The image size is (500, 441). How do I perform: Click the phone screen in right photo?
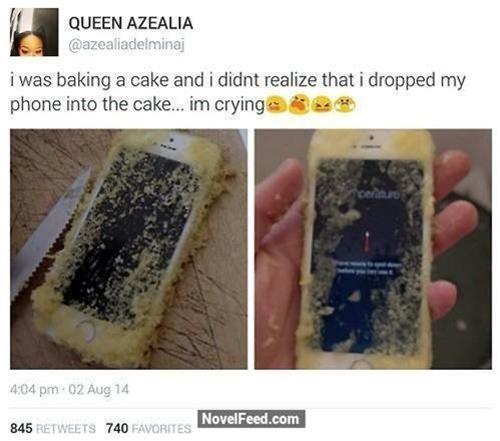368,255
